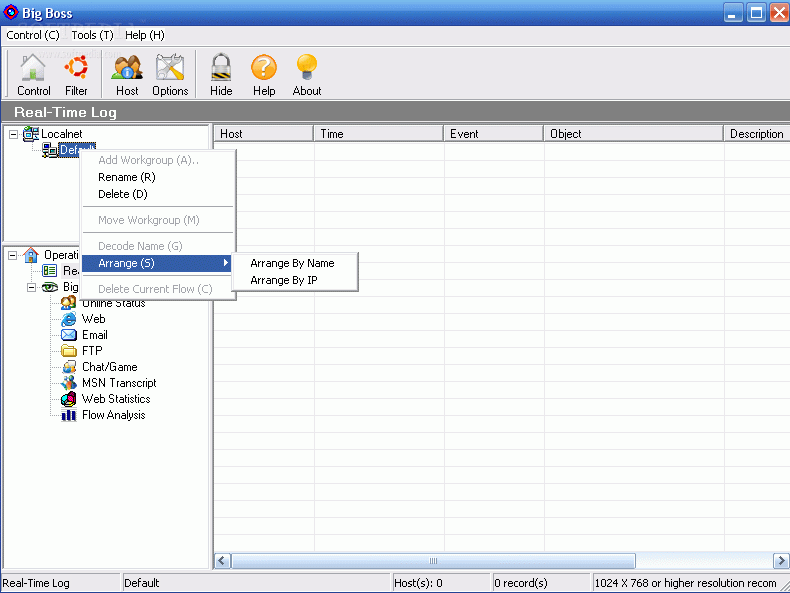
Task: Click Delete Current Flow (C) entry
Action: pyautogui.click(x=158, y=289)
